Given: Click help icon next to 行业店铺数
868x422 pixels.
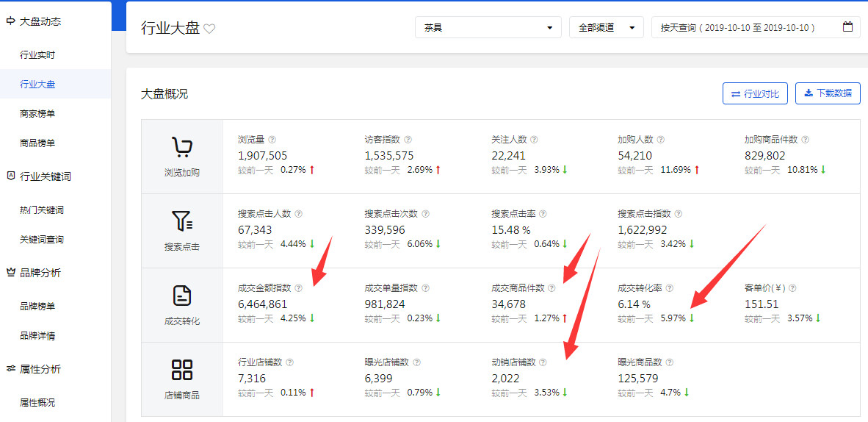Looking at the screenshot, I should click(x=290, y=362).
